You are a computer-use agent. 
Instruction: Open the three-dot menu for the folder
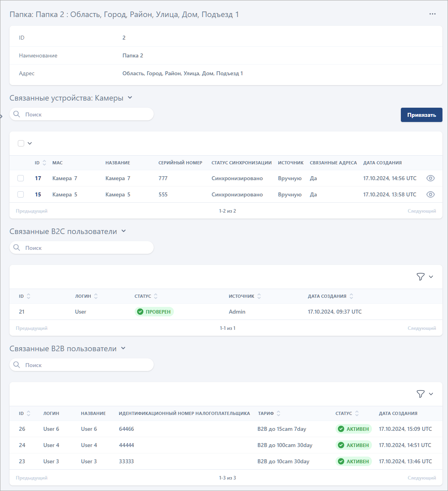pos(432,14)
